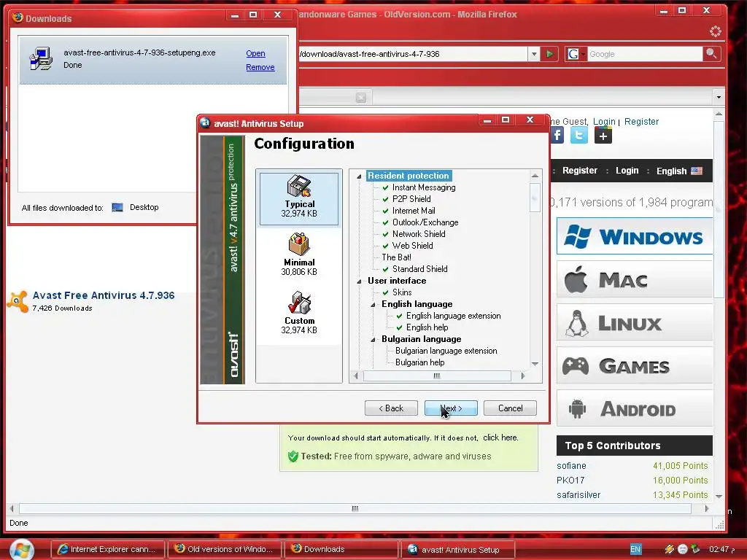
Task: Click the plus share icon
Action: pyautogui.click(x=603, y=136)
